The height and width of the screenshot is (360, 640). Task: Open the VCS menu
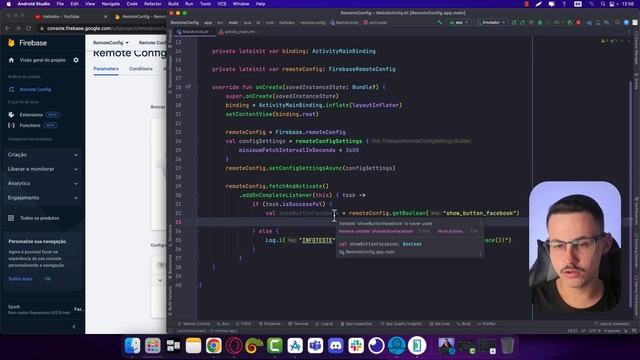(222, 4)
